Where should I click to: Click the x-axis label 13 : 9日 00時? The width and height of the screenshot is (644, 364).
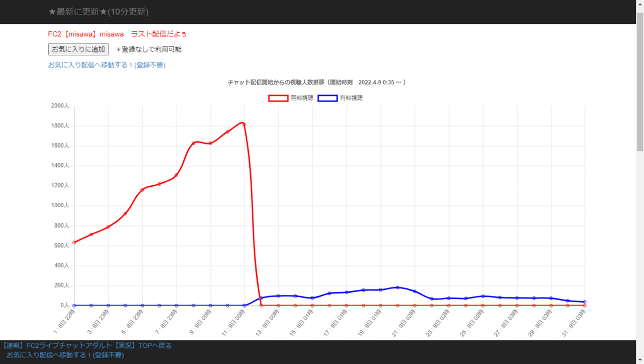click(x=267, y=322)
